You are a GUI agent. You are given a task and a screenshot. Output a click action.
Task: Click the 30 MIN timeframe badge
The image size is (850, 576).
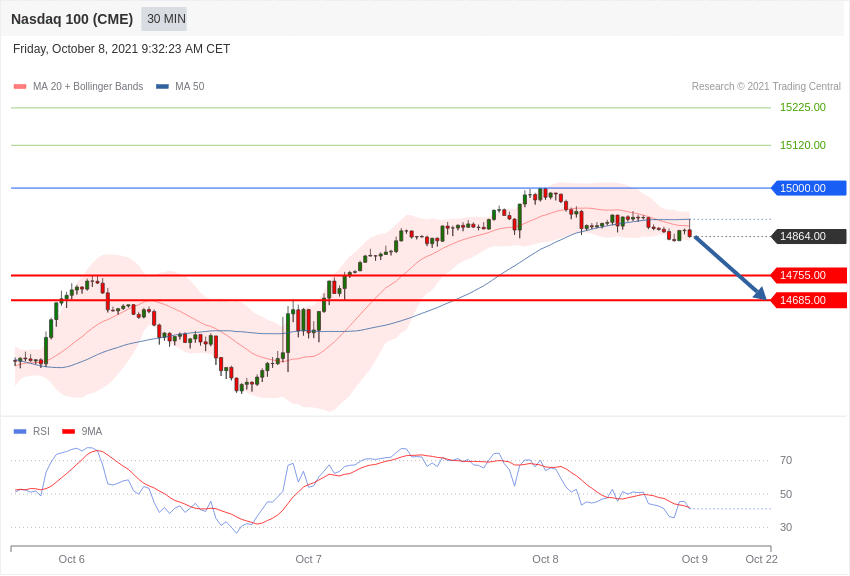point(165,19)
